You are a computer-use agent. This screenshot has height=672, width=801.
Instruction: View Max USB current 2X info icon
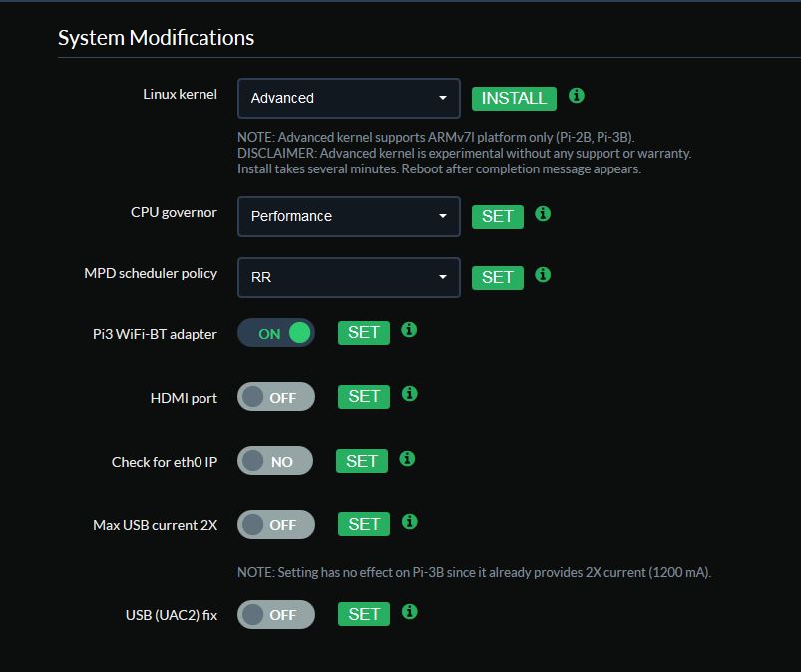410,521
